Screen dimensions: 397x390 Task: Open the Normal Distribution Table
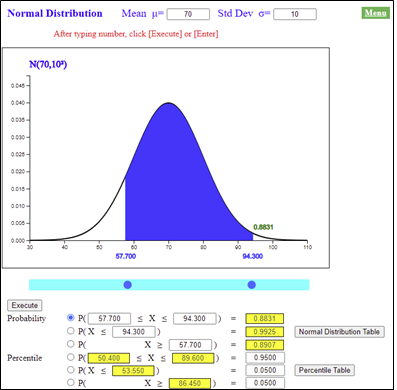tap(339, 332)
